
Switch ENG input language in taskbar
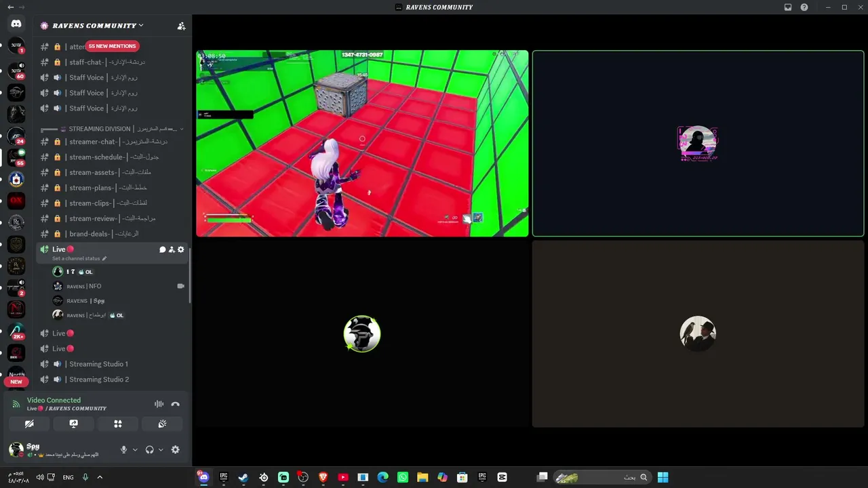coord(68,477)
